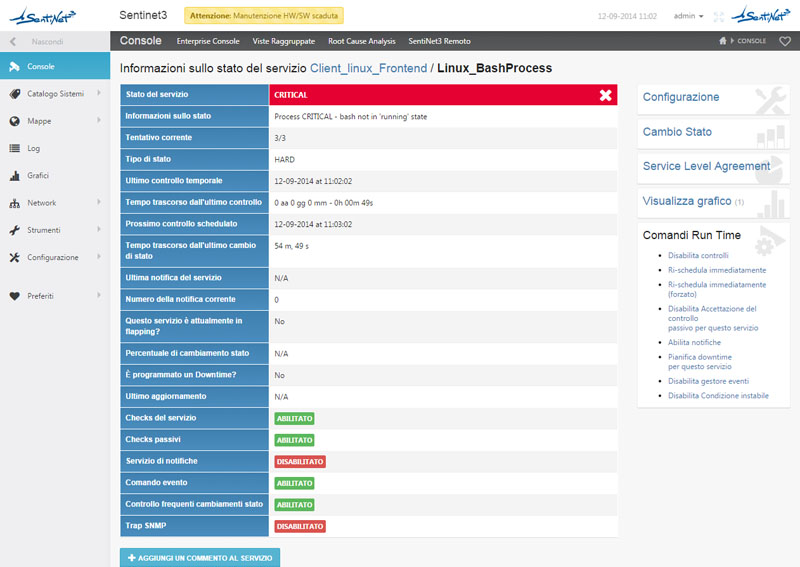
Task: Open Service Level Agreement panel
Action: pos(713,167)
